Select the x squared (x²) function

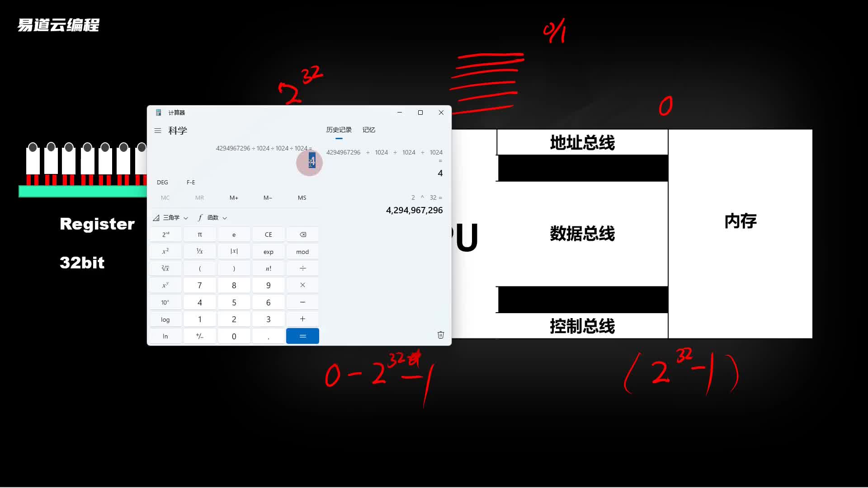(x=166, y=251)
